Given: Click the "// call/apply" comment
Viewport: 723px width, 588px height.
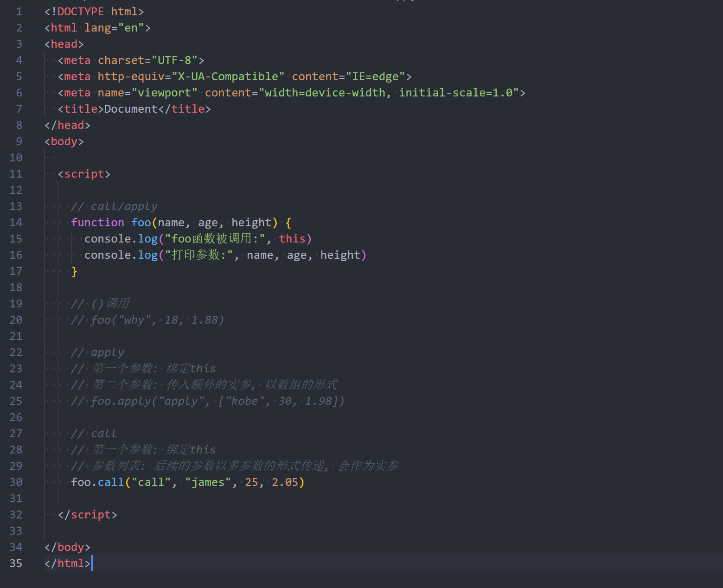Looking at the screenshot, I should (x=114, y=206).
